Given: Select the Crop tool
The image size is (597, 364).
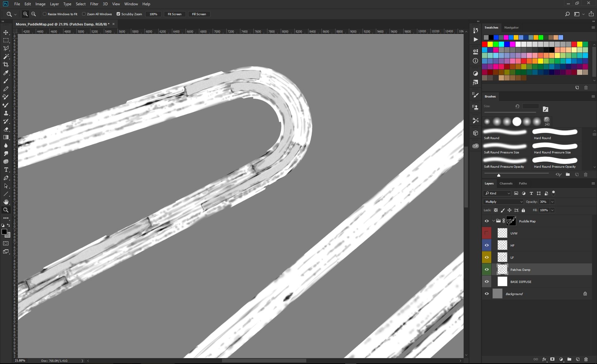Looking at the screenshot, I should tap(6, 65).
